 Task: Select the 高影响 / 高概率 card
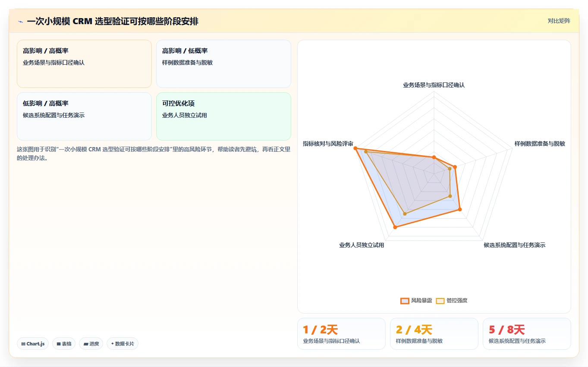pyautogui.click(x=84, y=64)
